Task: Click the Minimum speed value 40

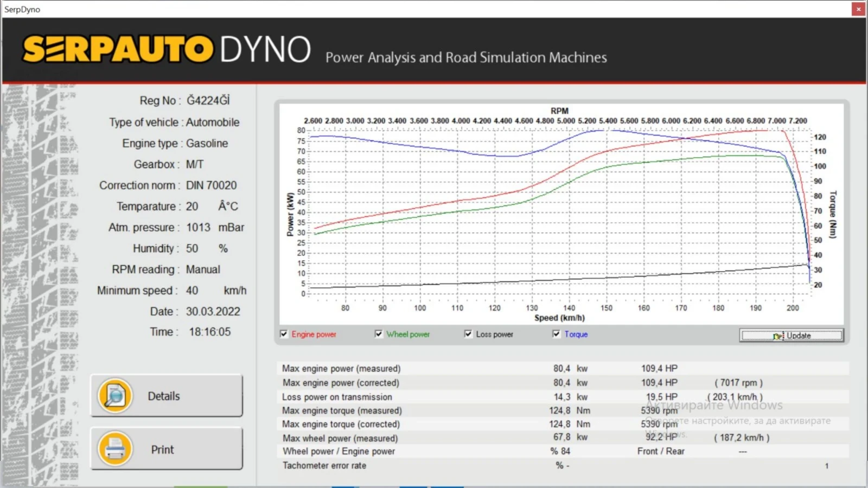Action: tap(192, 291)
